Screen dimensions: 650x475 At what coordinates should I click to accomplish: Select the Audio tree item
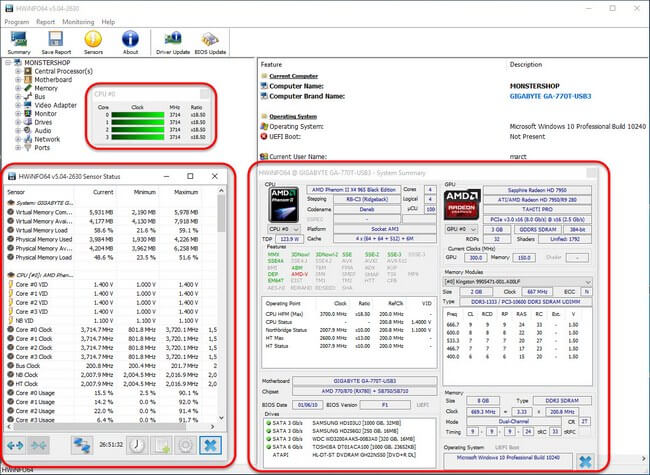[43, 131]
